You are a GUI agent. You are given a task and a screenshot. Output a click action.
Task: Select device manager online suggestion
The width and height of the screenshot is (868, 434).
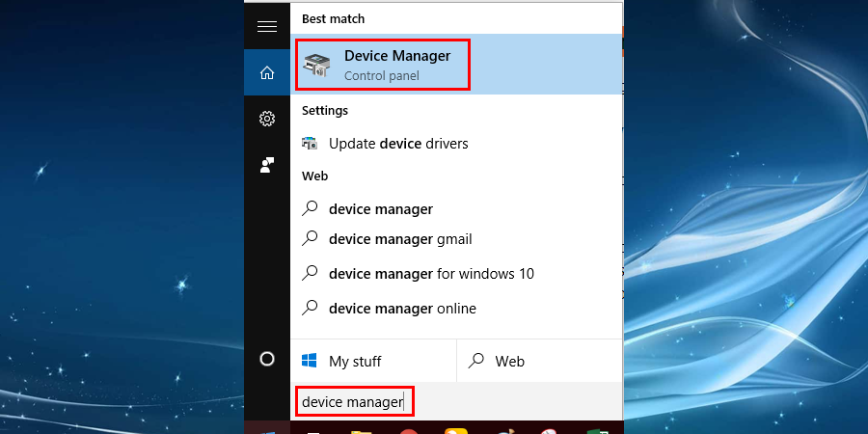coord(457,308)
